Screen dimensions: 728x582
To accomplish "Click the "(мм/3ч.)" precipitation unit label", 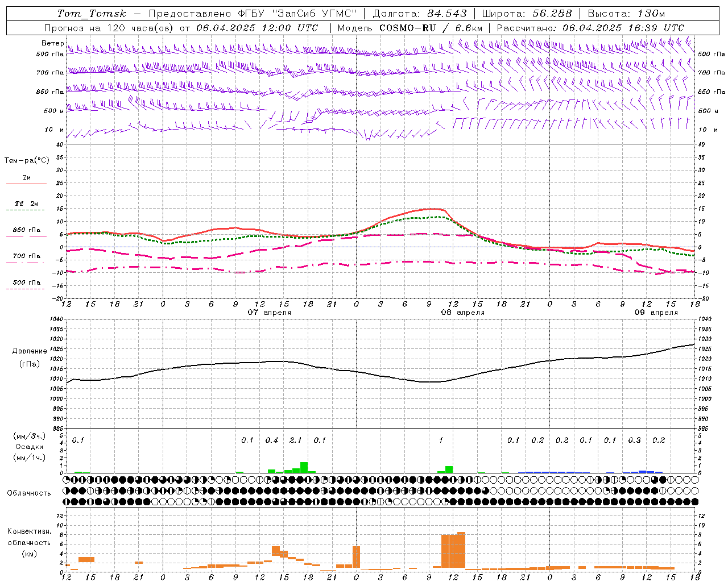I will point(29,436).
